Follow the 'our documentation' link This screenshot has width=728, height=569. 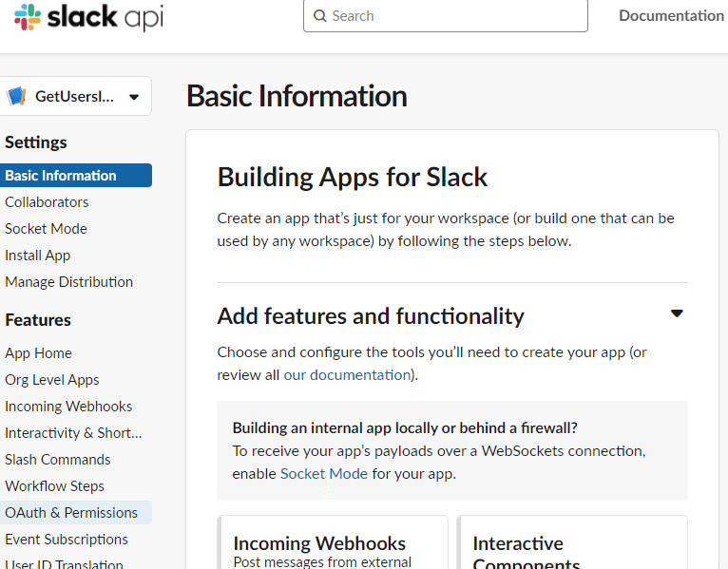click(347, 375)
